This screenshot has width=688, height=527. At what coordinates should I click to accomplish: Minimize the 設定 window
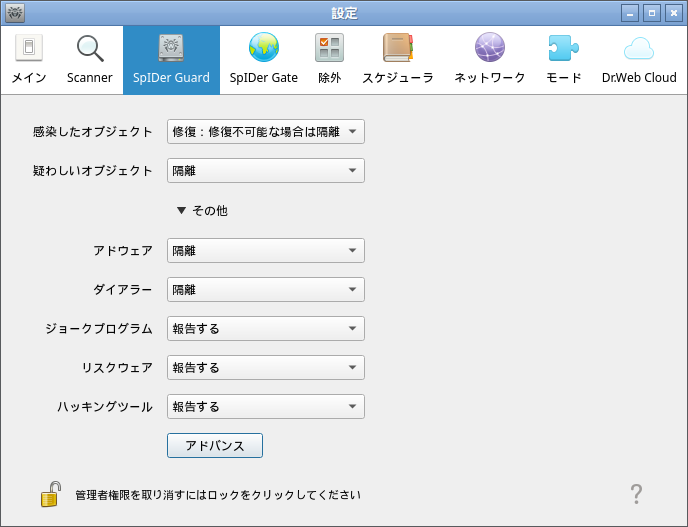pyautogui.click(x=630, y=13)
